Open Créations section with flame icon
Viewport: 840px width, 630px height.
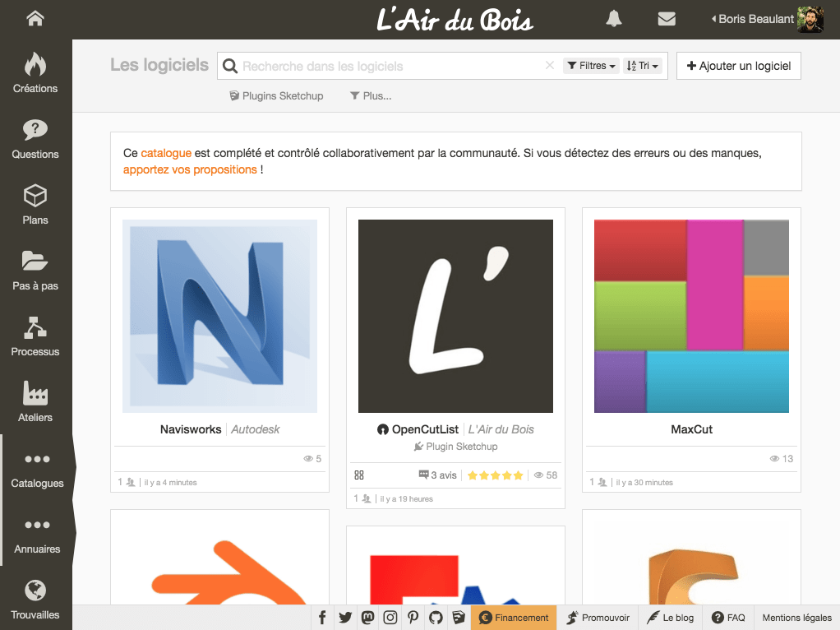(35, 73)
